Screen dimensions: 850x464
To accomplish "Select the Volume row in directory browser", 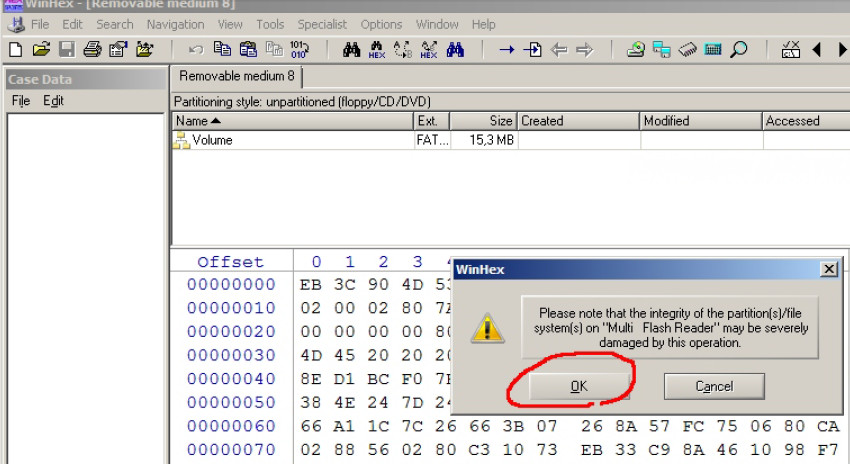I will (511, 140).
